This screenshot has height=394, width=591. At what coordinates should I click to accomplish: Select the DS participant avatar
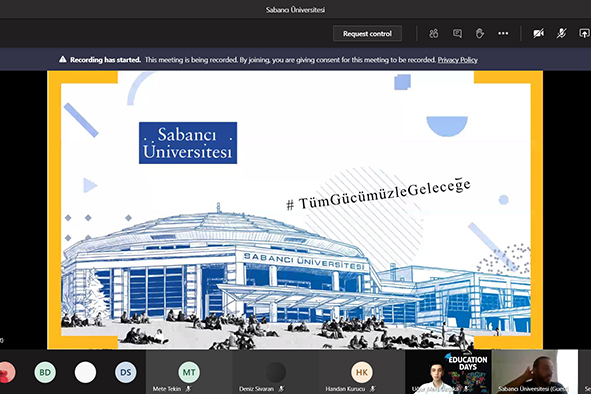(x=126, y=372)
